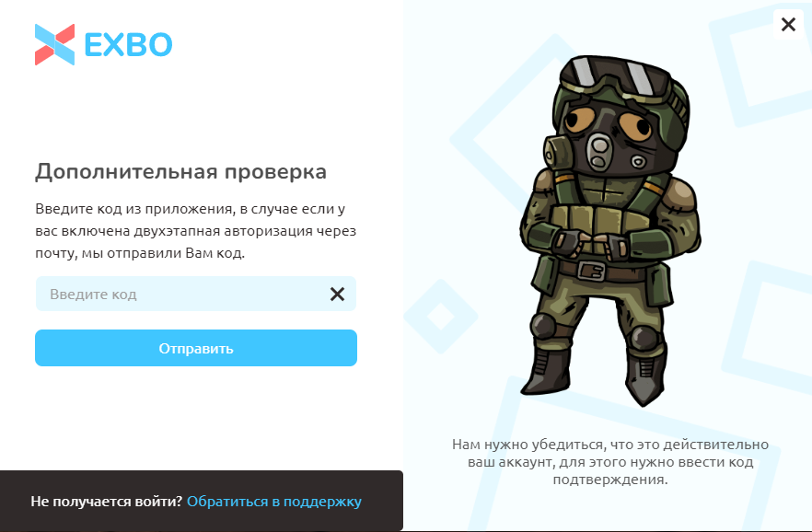812x532 pixels.
Task: Click the instruction paragraph about the two-step code
Action: [x=196, y=231]
